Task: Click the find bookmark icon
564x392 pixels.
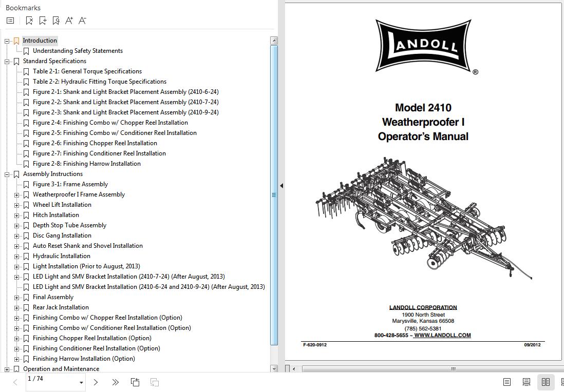Action: (56, 21)
